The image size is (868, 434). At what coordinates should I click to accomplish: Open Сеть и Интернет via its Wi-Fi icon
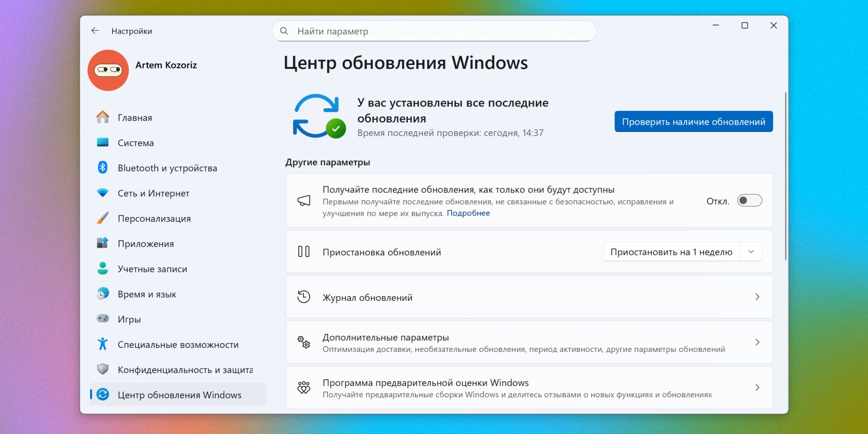pos(103,193)
